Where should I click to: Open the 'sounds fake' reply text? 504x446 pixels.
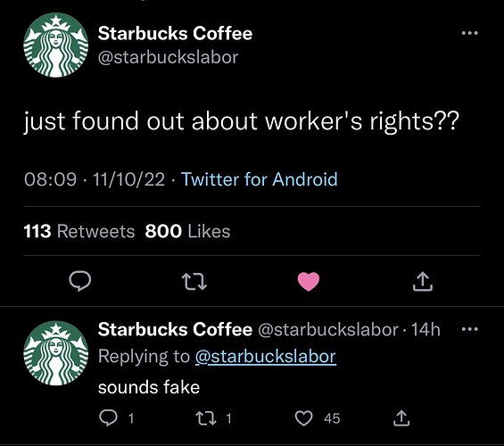(149, 387)
